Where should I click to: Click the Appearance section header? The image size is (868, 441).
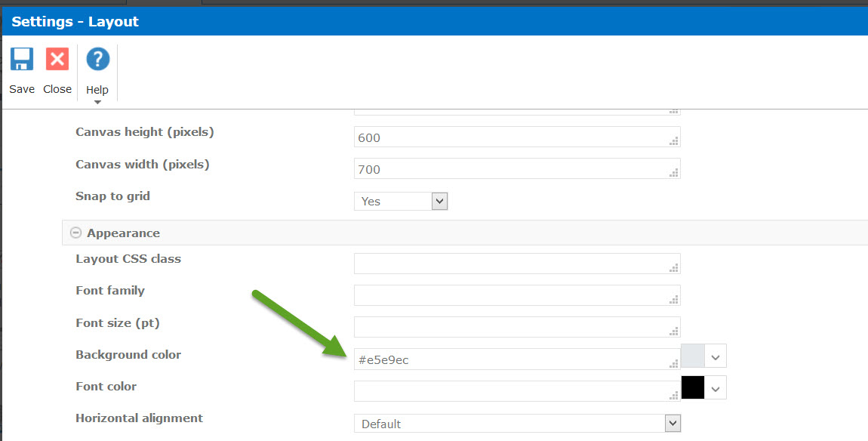pos(123,233)
